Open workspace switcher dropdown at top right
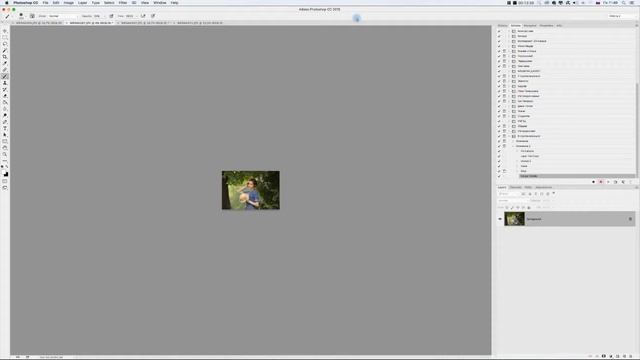This screenshot has height=360, width=640. pyautogui.click(x=622, y=16)
